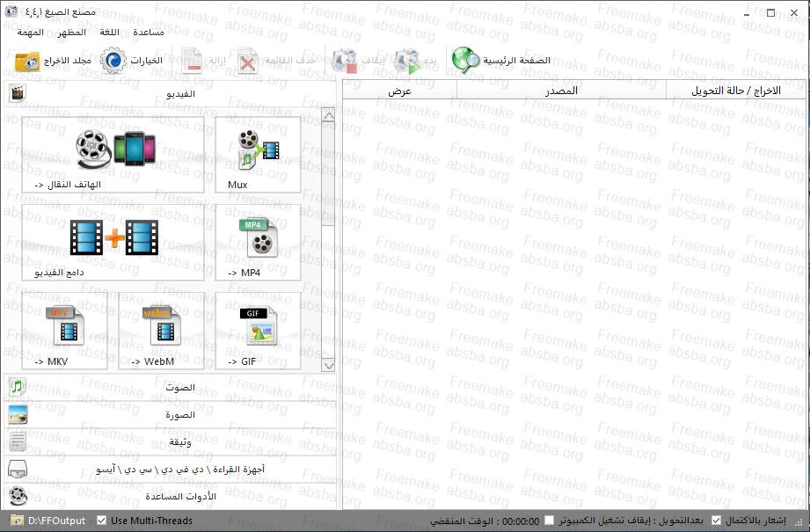This screenshot has height=532, width=810.
Task: Open the اللغة (Language) menu
Action: 110,32
